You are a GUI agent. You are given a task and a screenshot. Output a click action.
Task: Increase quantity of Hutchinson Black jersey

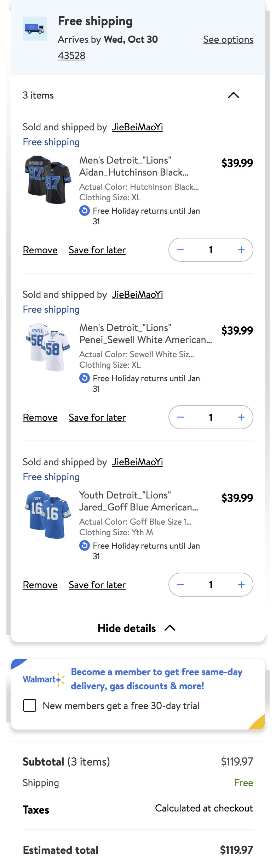tap(241, 250)
